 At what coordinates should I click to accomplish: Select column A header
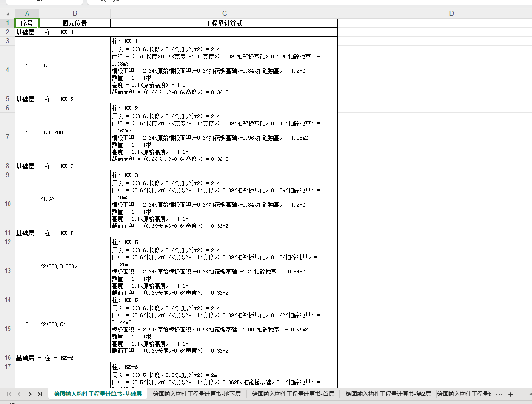click(x=27, y=13)
